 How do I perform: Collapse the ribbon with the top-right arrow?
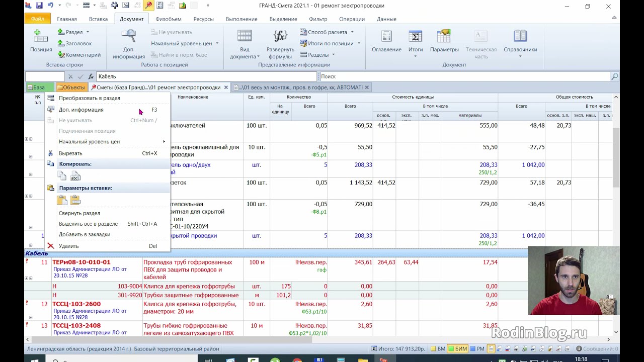coord(614,18)
